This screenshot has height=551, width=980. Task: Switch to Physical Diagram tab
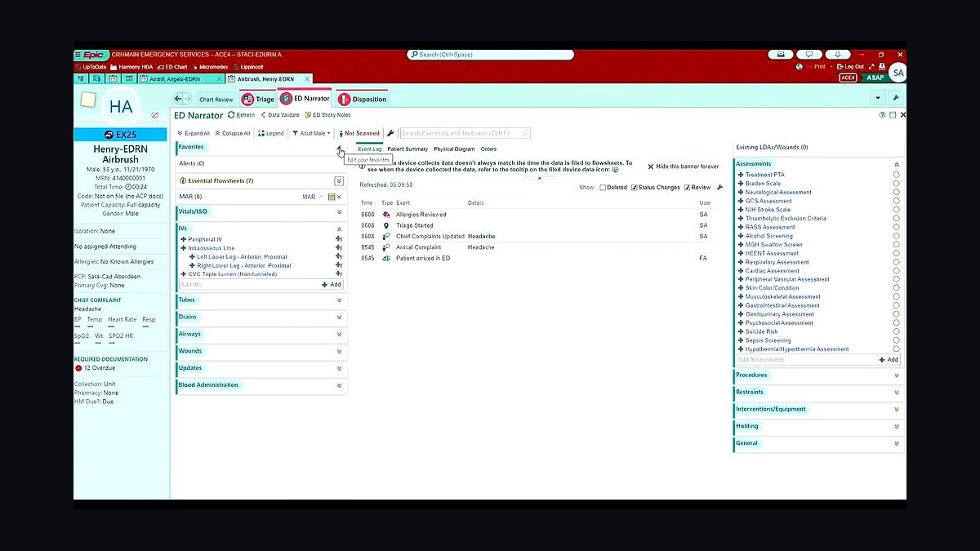(x=454, y=149)
